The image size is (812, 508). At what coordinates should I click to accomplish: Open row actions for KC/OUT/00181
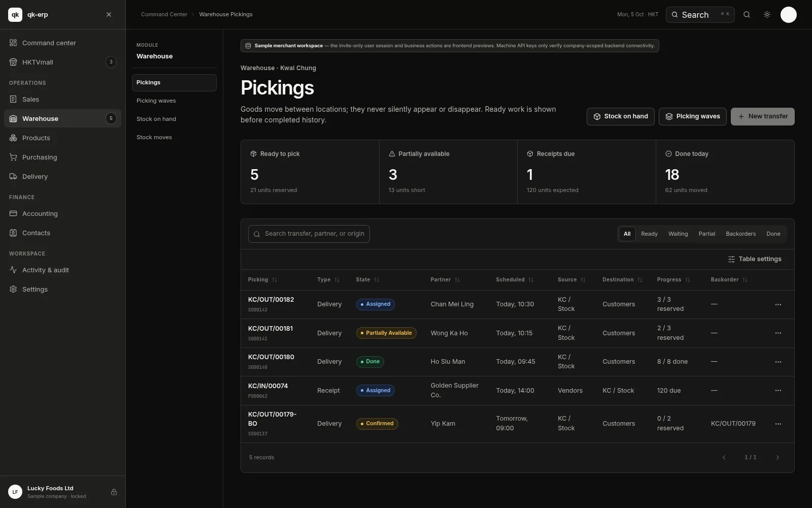pos(778,333)
